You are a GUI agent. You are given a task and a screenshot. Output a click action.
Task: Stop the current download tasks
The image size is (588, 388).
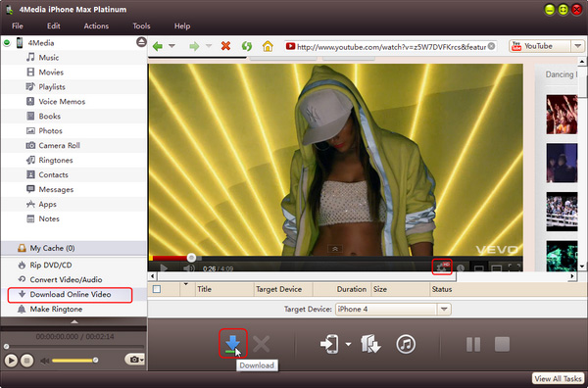pos(502,344)
